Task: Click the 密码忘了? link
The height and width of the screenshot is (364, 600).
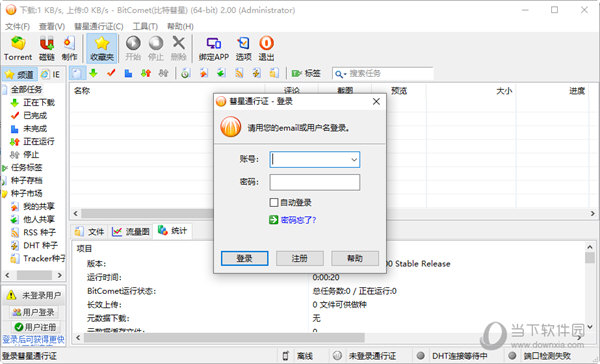Action: click(x=298, y=220)
